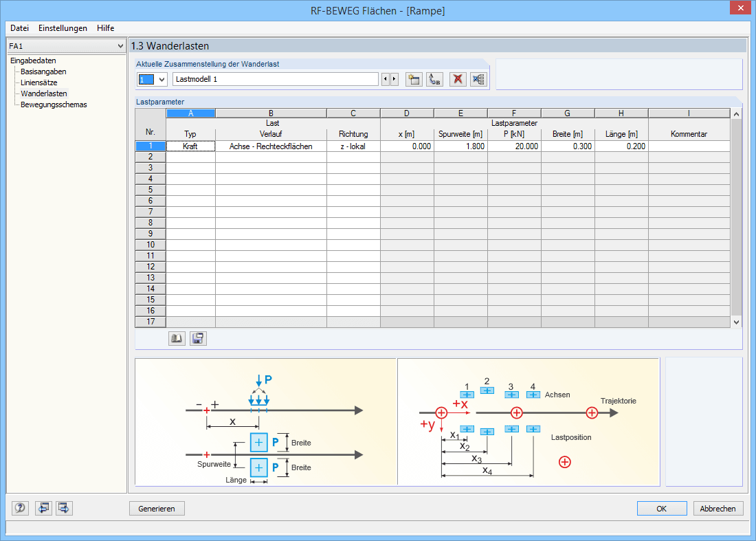Image resolution: width=756 pixels, height=541 pixels.
Task: Select Liniensätze in the tree
Action: click(x=38, y=82)
